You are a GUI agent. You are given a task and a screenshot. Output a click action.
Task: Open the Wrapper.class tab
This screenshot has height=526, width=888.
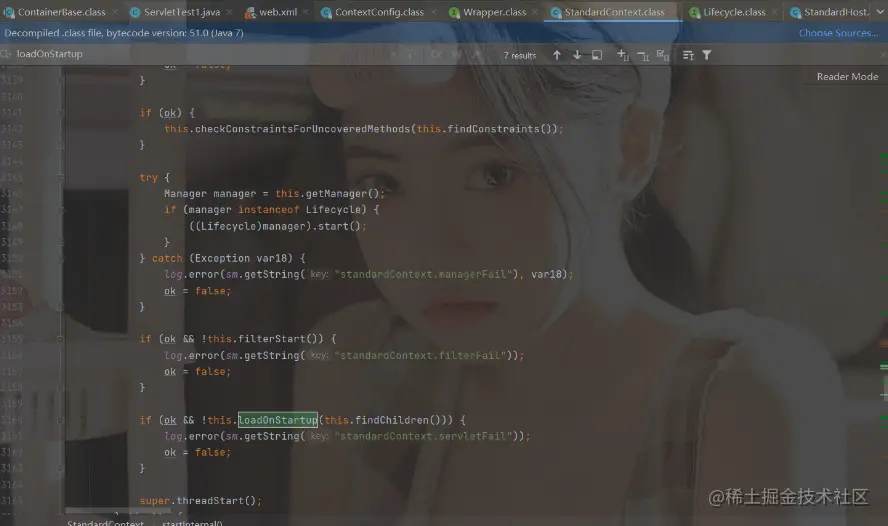tap(494, 12)
